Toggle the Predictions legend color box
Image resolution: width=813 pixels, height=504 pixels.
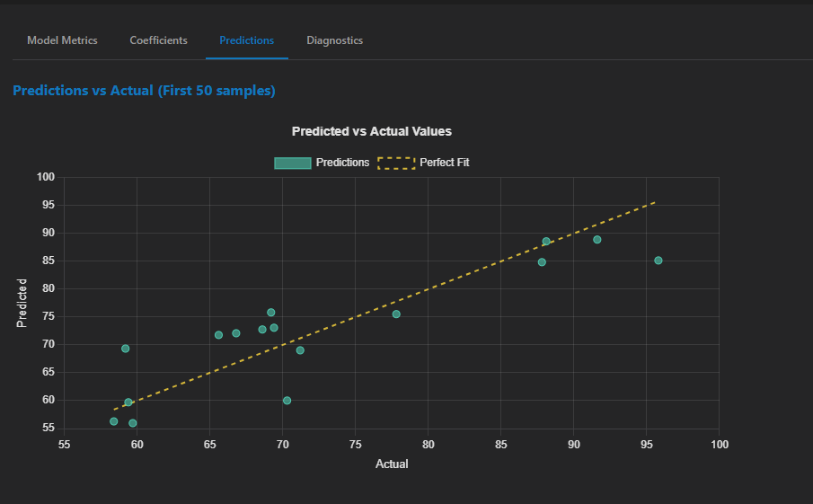coord(293,163)
